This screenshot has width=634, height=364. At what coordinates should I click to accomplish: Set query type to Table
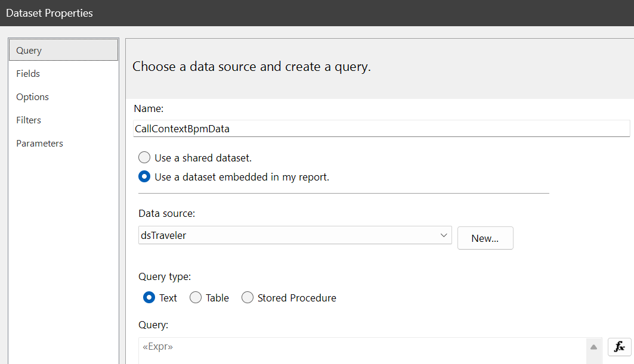(196, 298)
